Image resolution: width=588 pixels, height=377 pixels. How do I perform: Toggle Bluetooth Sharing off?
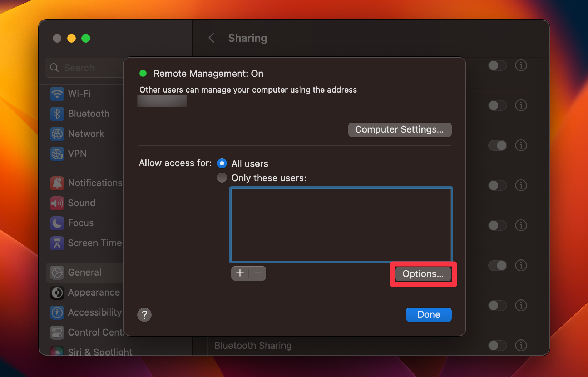(x=497, y=346)
